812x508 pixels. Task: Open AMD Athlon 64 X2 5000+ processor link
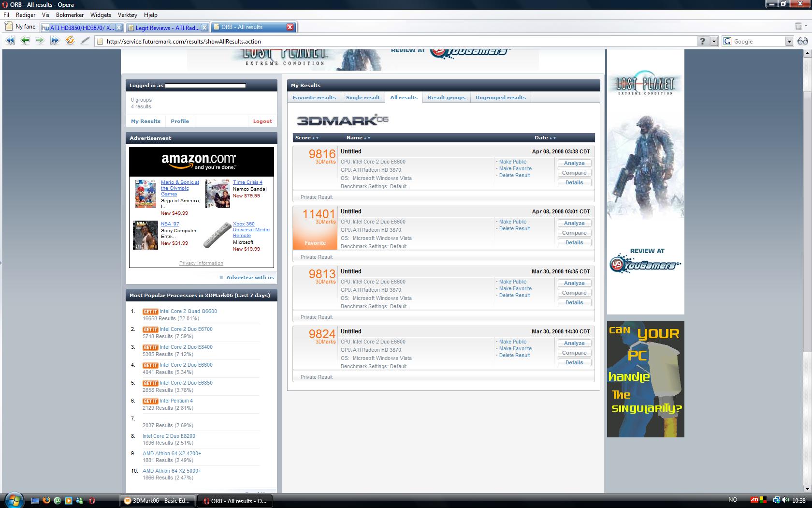pyautogui.click(x=172, y=471)
